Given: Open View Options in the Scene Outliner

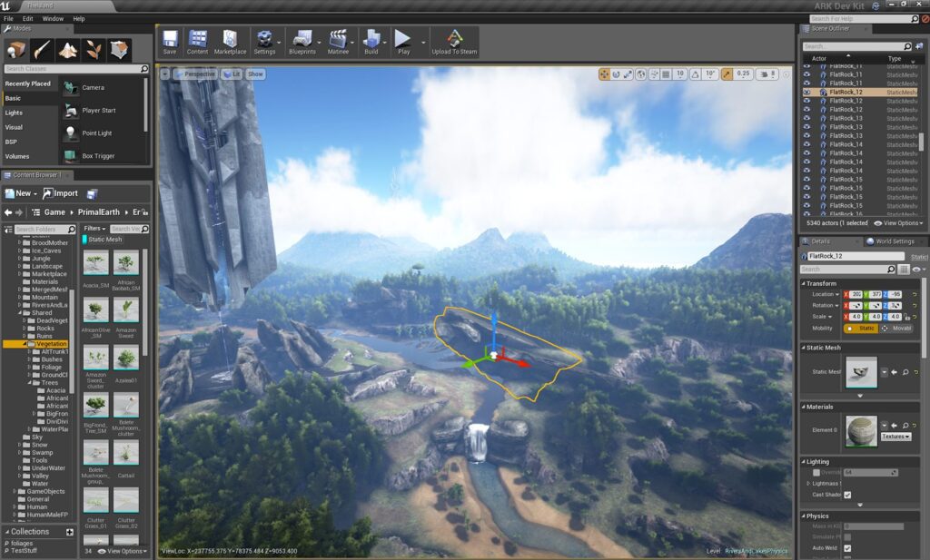Looking at the screenshot, I should tap(898, 223).
